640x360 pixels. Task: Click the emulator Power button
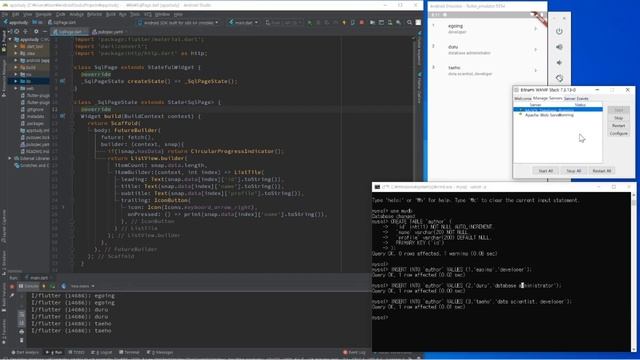[x=559, y=31]
